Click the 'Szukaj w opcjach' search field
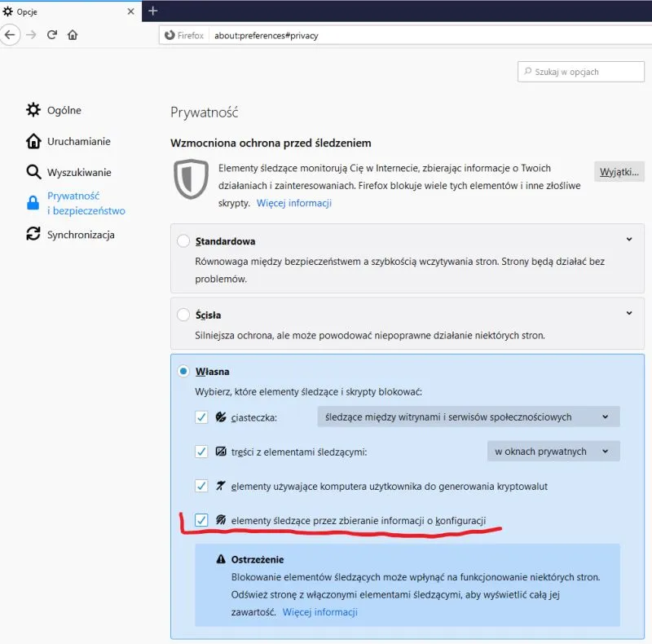The image size is (652, 644). pyautogui.click(x=580, y=71)
